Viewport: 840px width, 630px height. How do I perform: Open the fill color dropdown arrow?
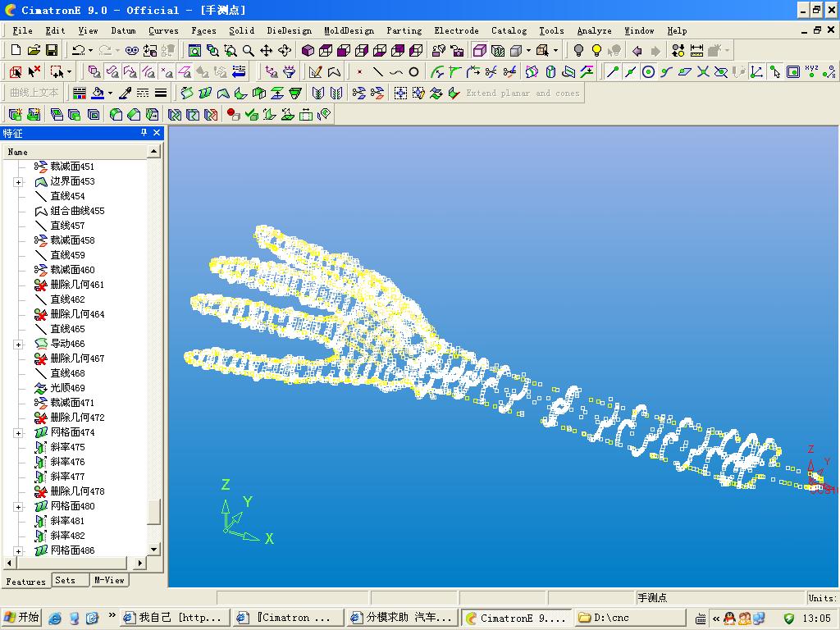[x=111, y=94]
